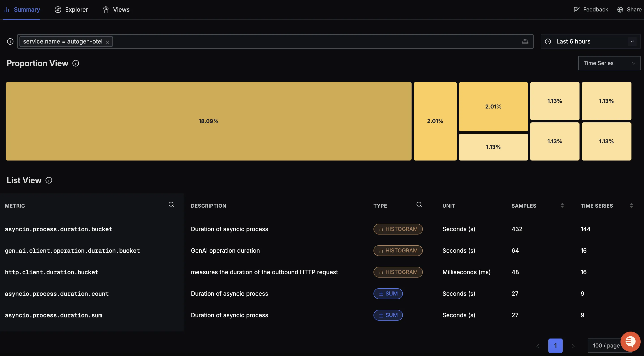
Task: Click the info icon next to Proportion View
Action: (x=76, y=63)
